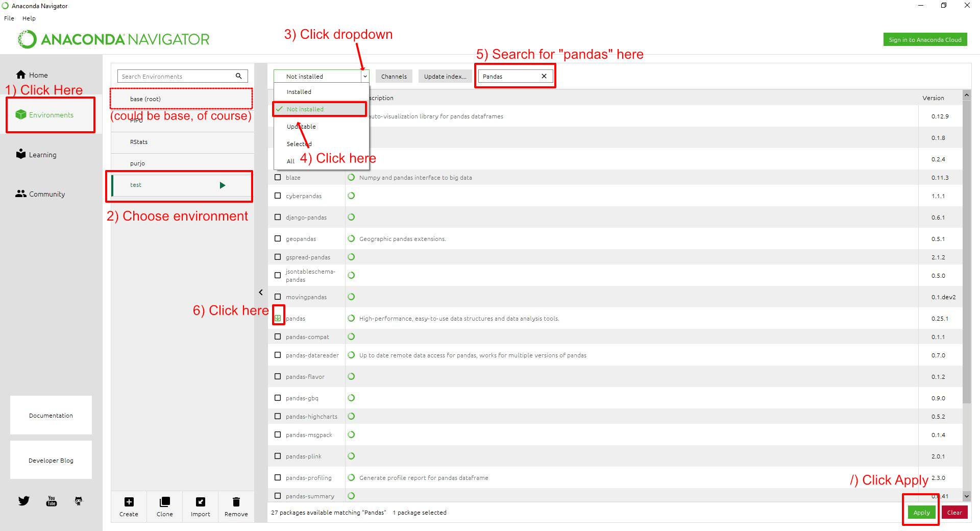Viewport: 980px width, 531px height.
Task: Open the package filter dropdown arrow
Action: [x=365, y=76]
